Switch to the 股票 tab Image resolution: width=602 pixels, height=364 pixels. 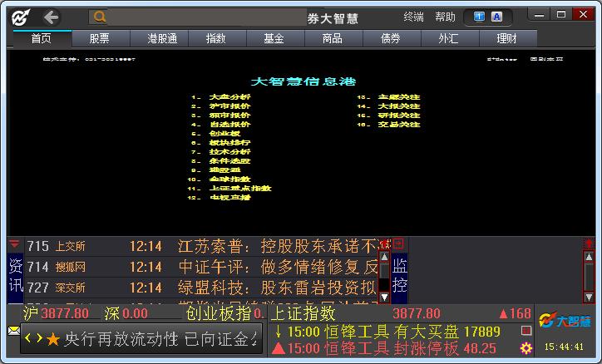[x=99, y=38]
